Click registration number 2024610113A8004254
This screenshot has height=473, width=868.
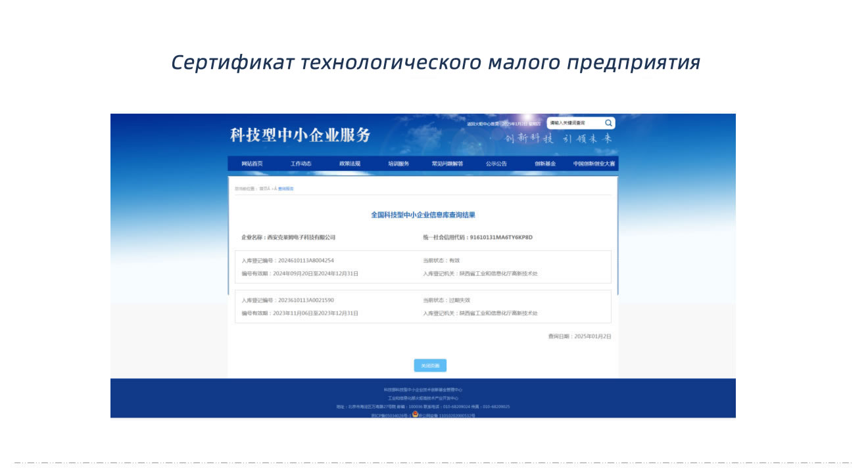click(306, 261)
